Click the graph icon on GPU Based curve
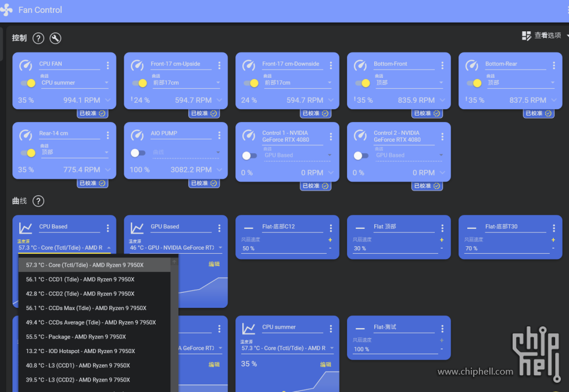This screenshot has width=569, height=392. (x=137, y=228)
